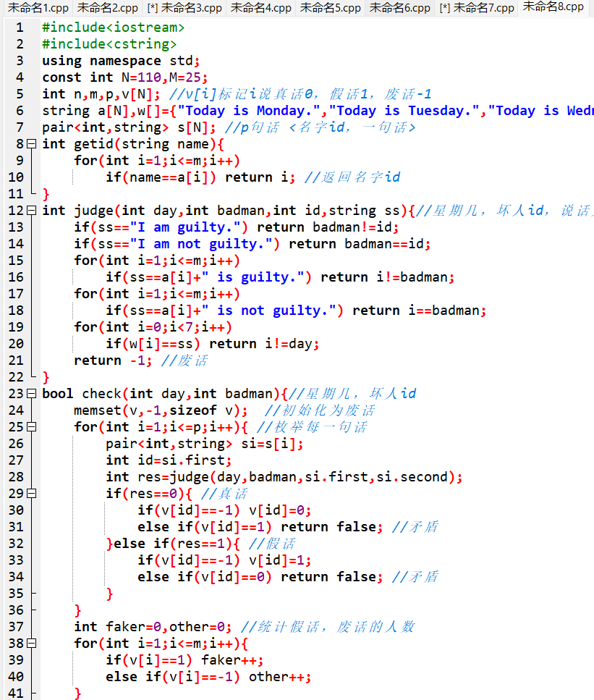The height and width of the screenshot is (700, 594).
Task: Switch to tab 未命名4.cpp
Action: coord(260,8)
